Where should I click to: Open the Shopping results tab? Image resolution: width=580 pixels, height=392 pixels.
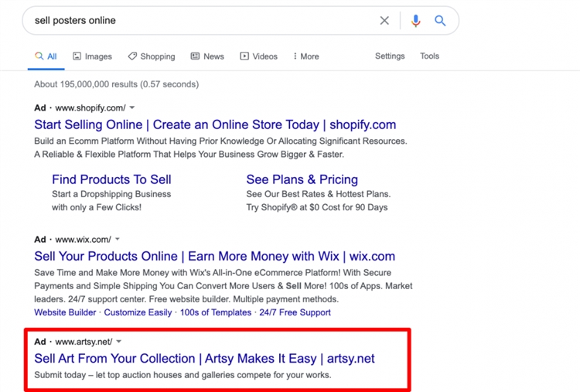click(152, 56)
